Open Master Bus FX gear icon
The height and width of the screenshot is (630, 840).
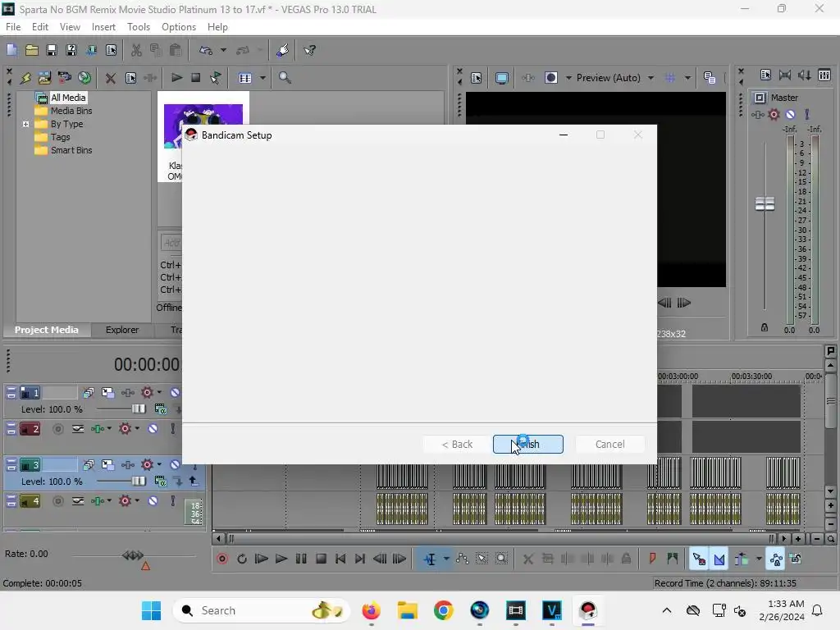click(774, 114)
